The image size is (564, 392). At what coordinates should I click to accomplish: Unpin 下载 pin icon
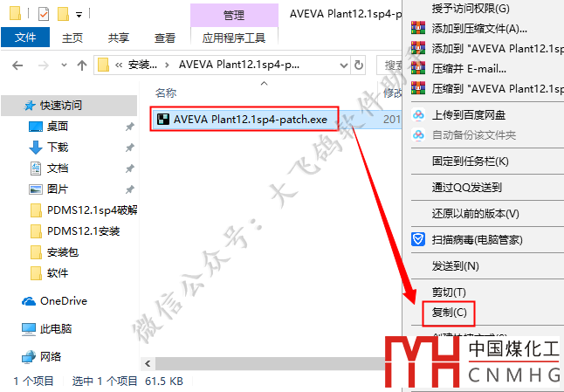pyautogui.click(x=129, y=148)
